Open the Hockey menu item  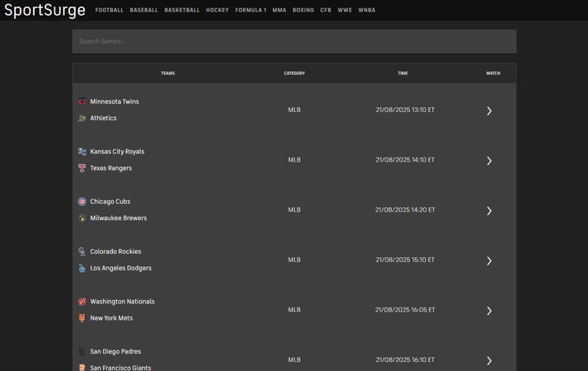tap(217, 10)
